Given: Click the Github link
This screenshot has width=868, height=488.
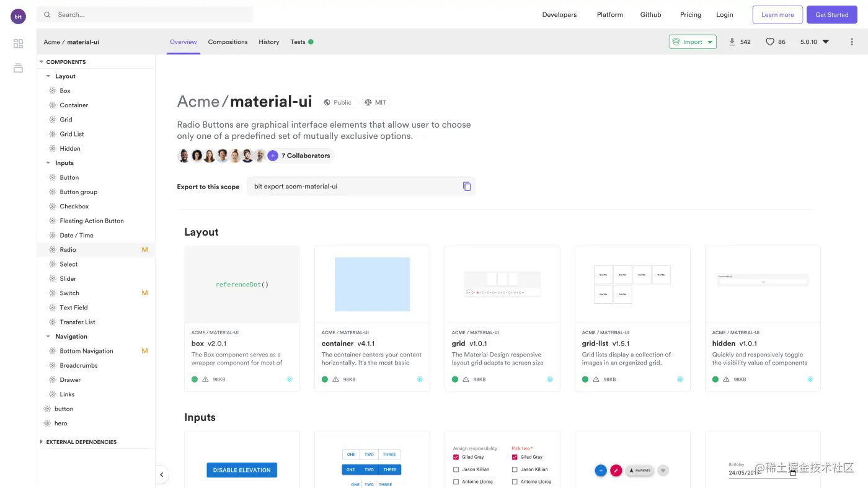Looking at the screenshot, I should tap(651, 14).
